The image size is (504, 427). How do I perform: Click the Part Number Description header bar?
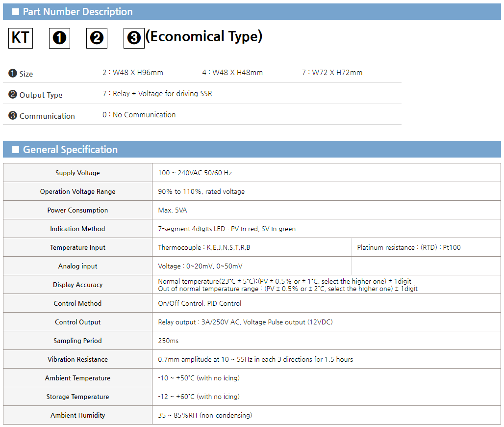[x=252, y=12]
